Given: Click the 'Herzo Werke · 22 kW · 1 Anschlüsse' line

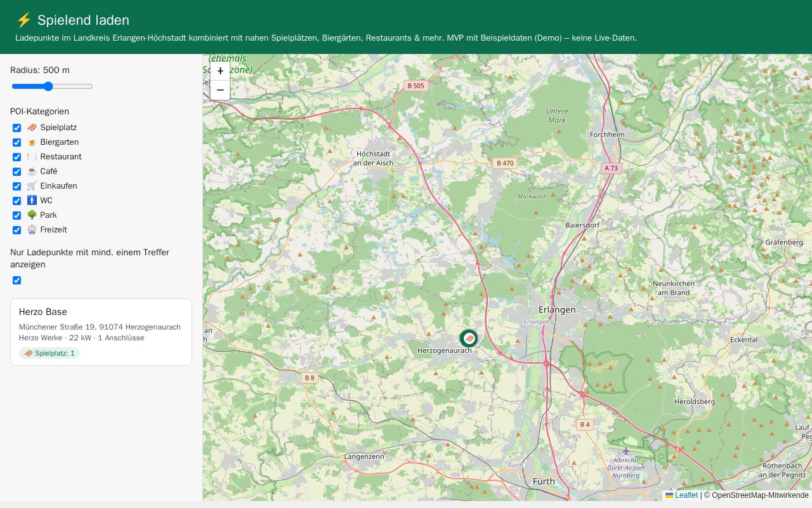Looking at the screenshot, I should point(82,338).
